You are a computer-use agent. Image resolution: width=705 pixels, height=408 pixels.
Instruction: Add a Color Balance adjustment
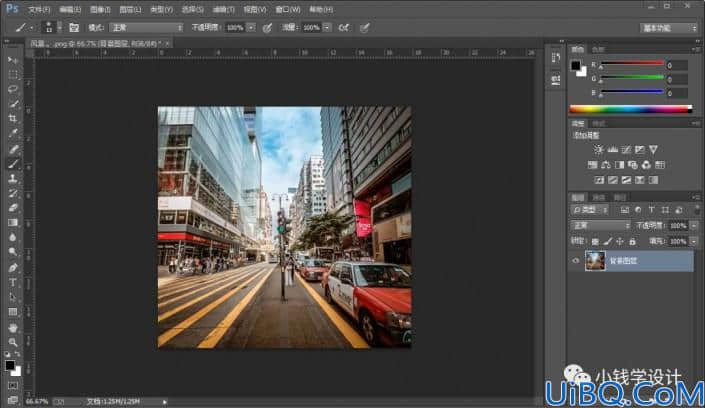click(x=606, y=165)
